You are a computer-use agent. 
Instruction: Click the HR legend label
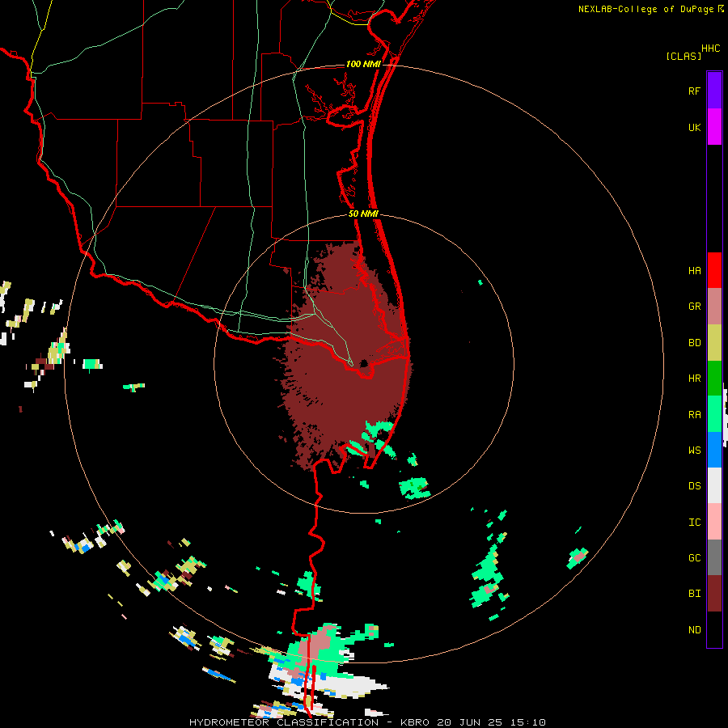[x=695, y=379]
